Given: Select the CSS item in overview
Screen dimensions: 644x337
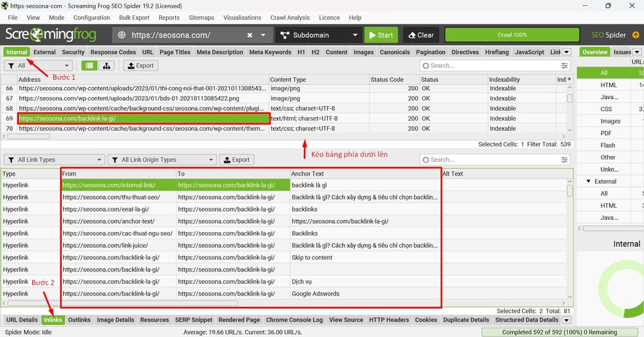Looking at the screenshot, I should 606,109.
